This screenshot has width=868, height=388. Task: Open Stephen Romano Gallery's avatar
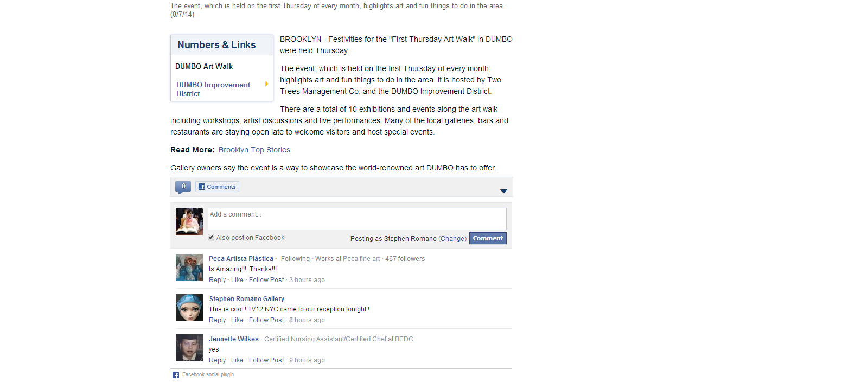(x=189, y=308)
